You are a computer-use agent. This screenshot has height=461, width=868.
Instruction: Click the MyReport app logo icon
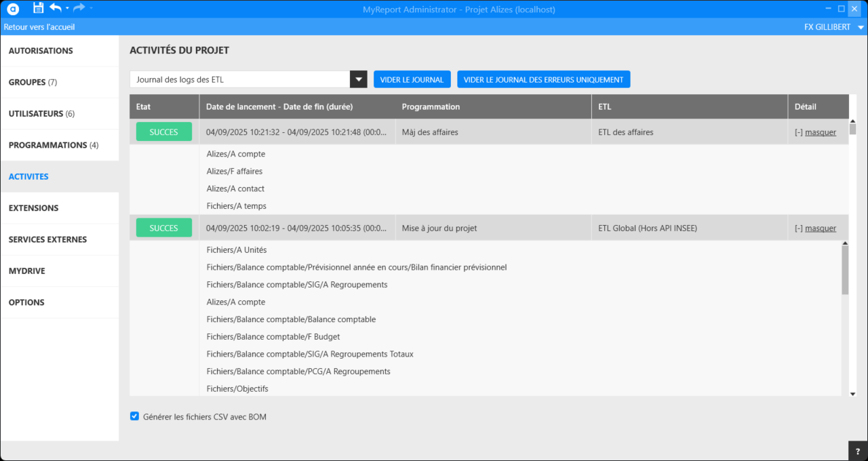(13, 8)
